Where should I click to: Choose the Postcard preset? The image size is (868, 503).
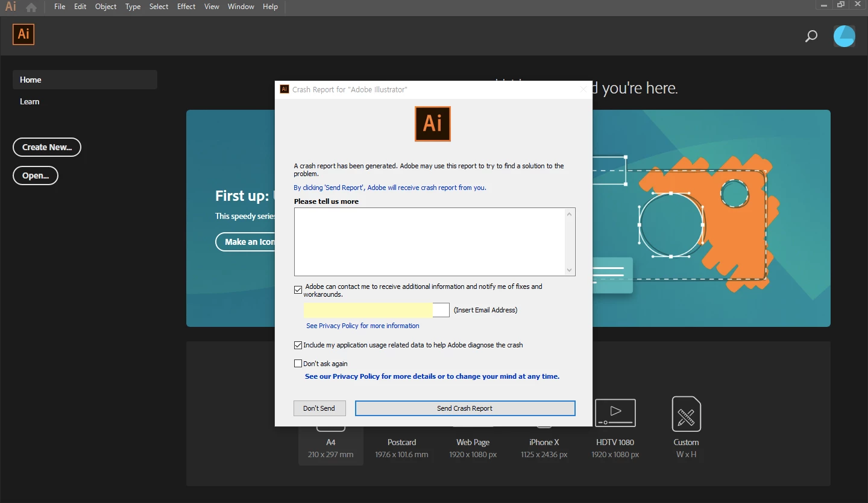401,448
